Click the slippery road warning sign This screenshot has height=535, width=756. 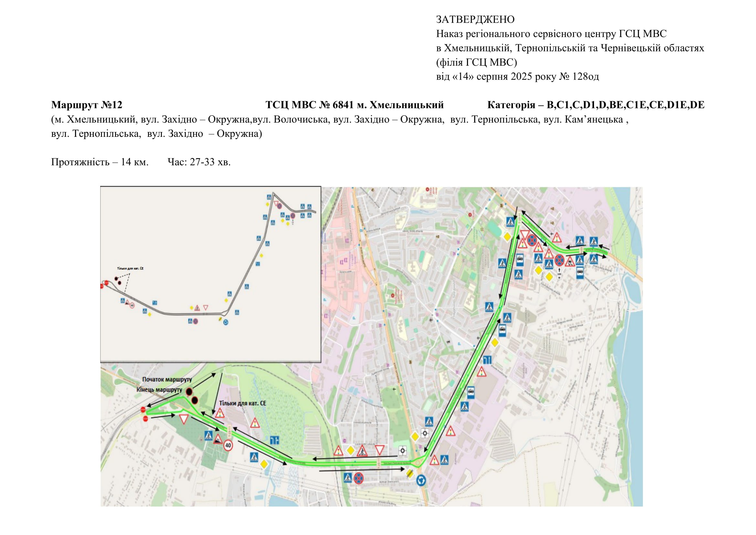coord(570,262)
